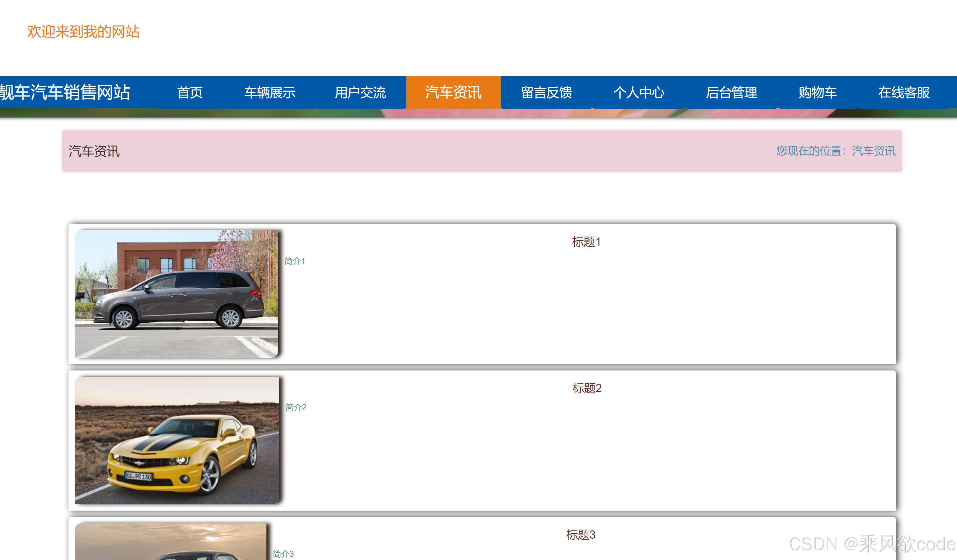Open the 首页 navigation menu item
Viewport: 957px width, 560px height.
pos(190,92)
